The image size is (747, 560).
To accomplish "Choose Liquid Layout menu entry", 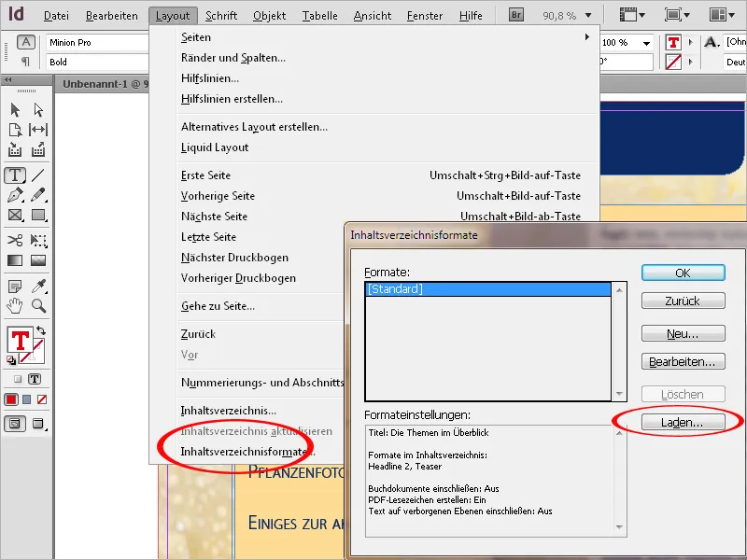I will click(215, 147).
